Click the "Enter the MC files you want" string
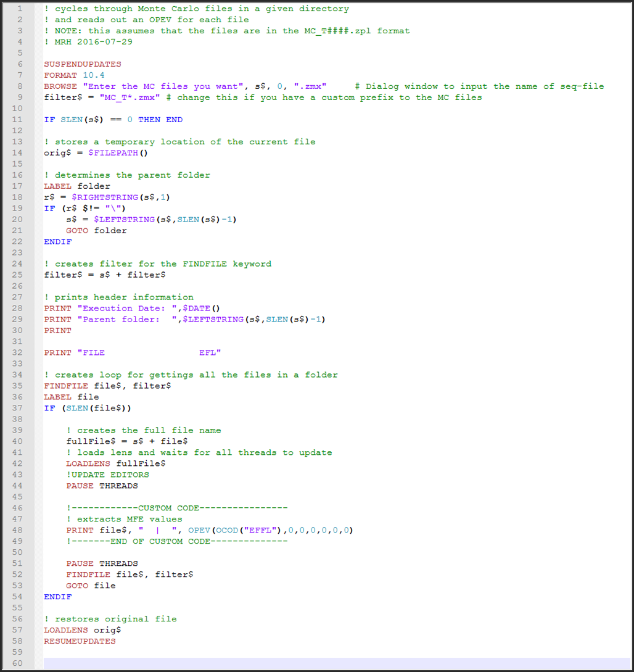The height and width of the screenshot is (672, 634). [163, 86]
